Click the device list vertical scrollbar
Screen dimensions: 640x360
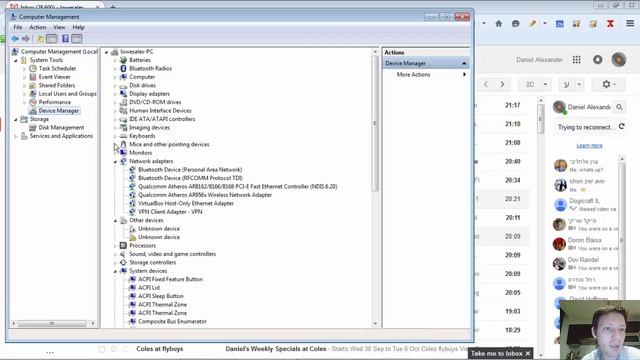click(x=375, y=122)
